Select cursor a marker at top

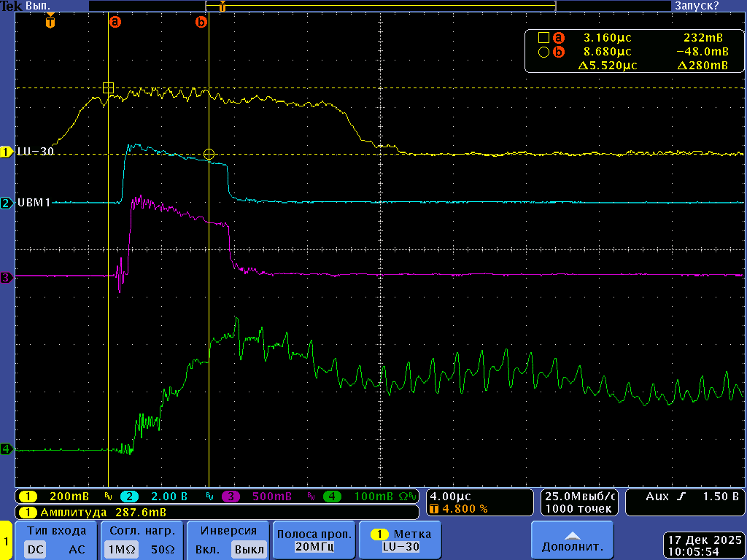[115, 23]
